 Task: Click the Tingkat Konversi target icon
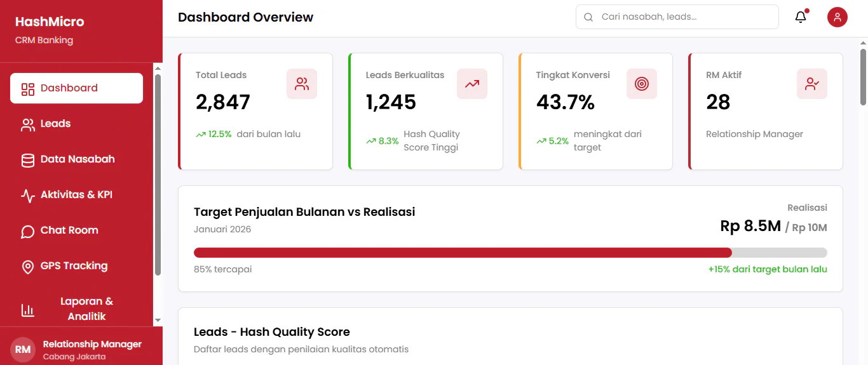point(642,84)
